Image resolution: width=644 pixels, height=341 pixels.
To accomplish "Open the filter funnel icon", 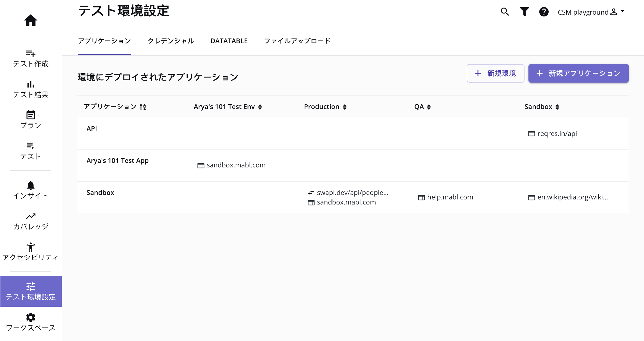I will (x=524, y=12).
